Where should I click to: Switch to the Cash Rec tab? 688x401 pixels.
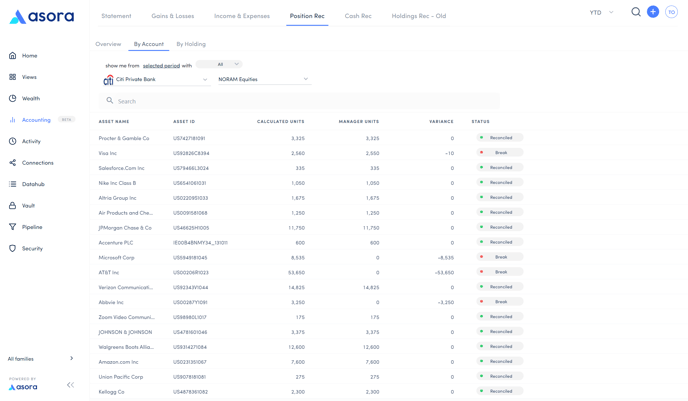coord(358,16)
